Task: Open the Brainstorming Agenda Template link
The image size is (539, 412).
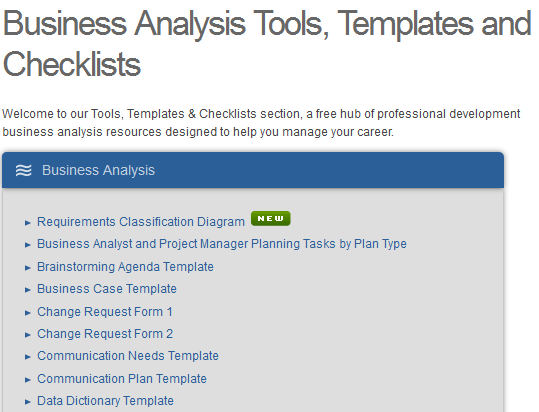Action: click(x=125, y=267)
